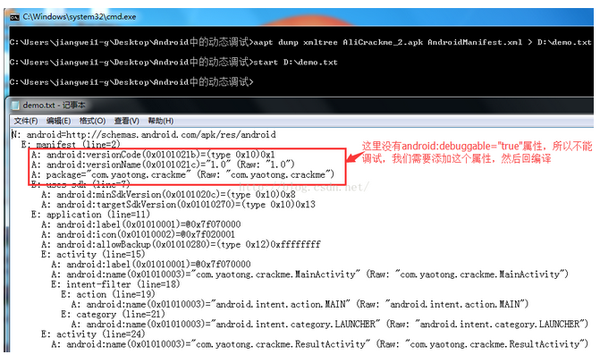Open the 帮助(H) menu in Notepad
Viewport: 600px width, 363px height.
click(161, 121)
